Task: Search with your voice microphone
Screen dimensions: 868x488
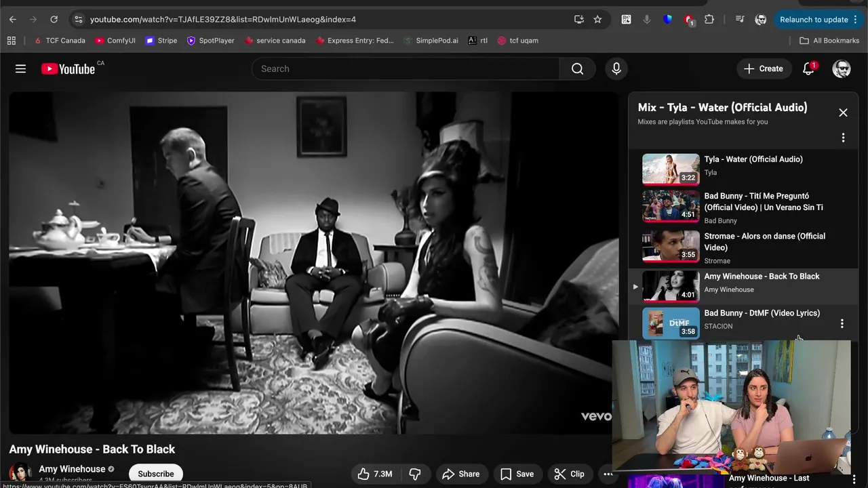Action: [x=616, y=68]
